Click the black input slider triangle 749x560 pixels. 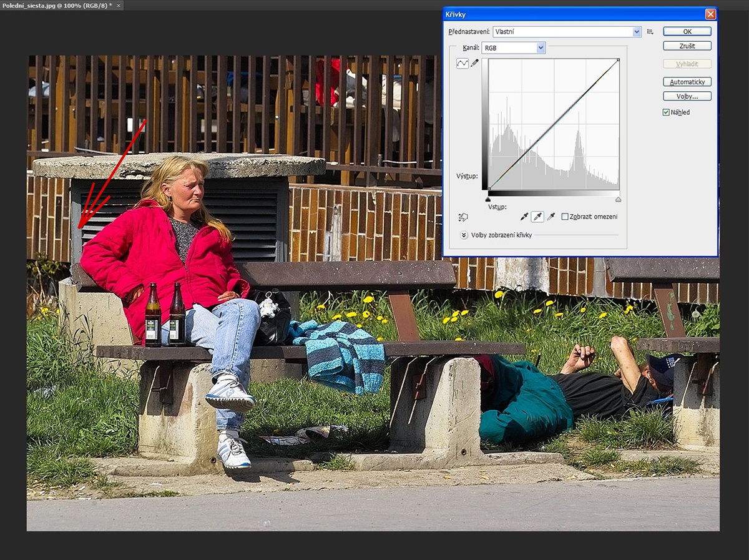pos(488,199)
